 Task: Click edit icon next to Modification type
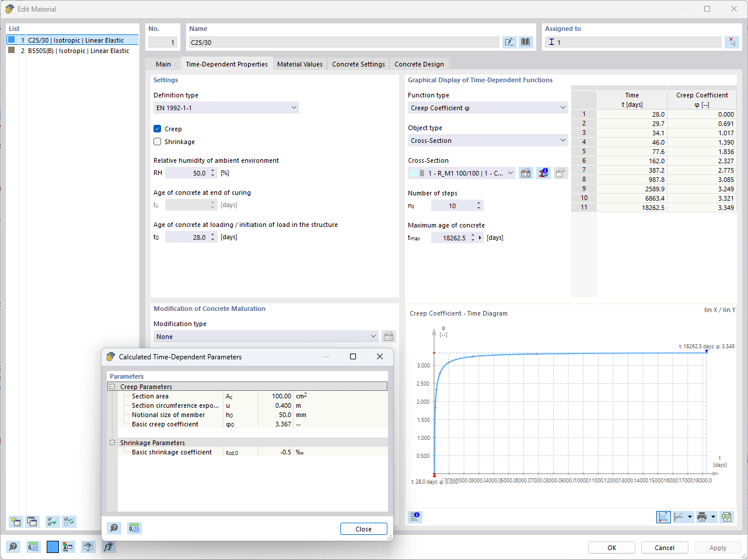click(x=389, y=337)
